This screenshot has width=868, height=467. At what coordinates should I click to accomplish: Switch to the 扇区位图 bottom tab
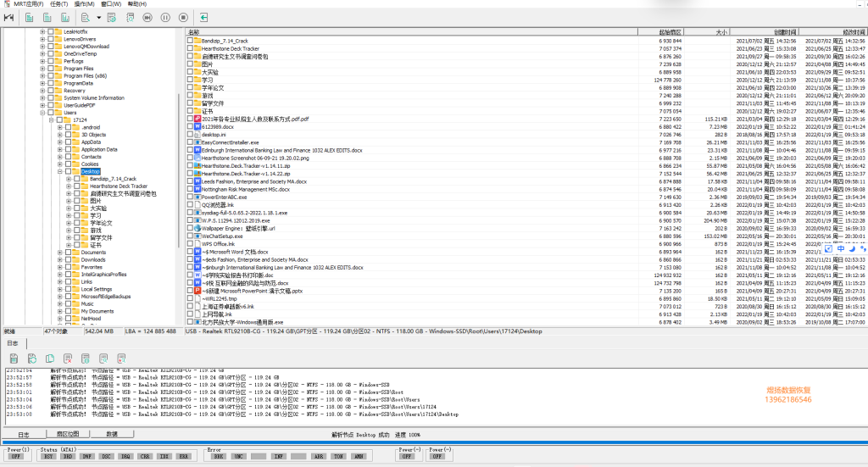click(x=68, y=434)
